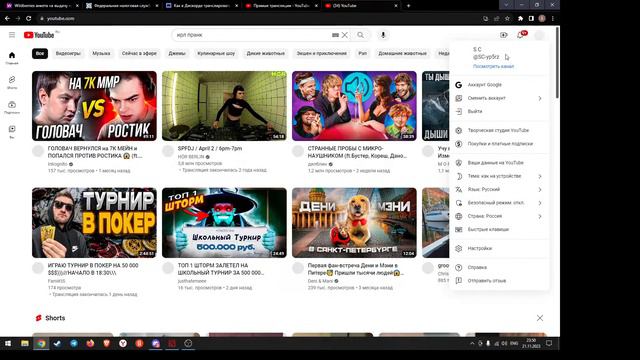Open Subscriptions in the left sidebar

(x=12, y=107)
